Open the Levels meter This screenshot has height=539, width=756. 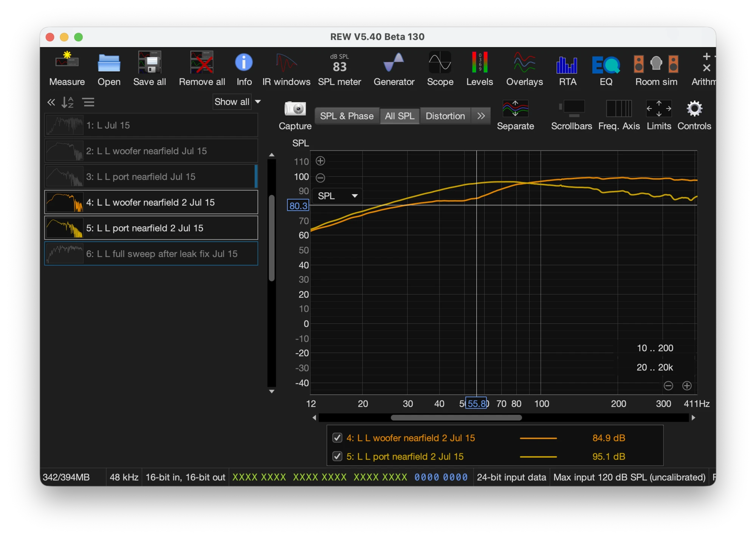tap(479, 68)
